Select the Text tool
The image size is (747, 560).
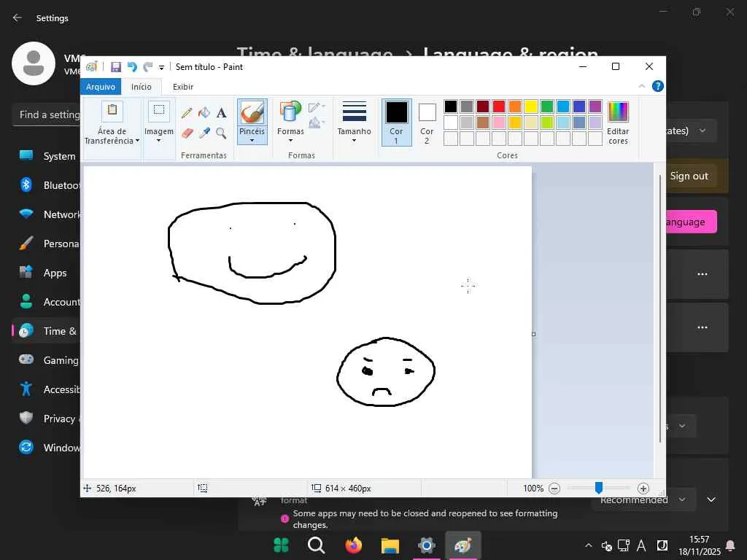coord(221,113)
